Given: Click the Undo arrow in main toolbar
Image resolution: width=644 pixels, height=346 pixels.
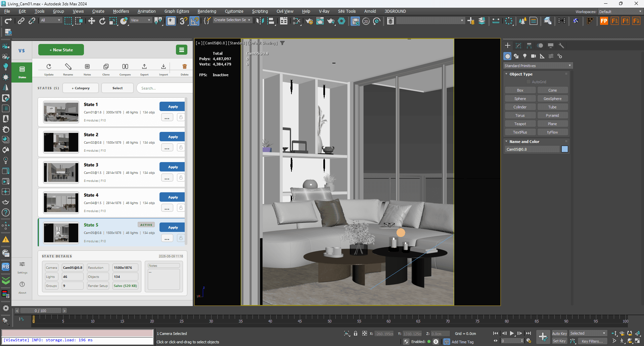Looking at the screenshot, I should coord(8,21).
